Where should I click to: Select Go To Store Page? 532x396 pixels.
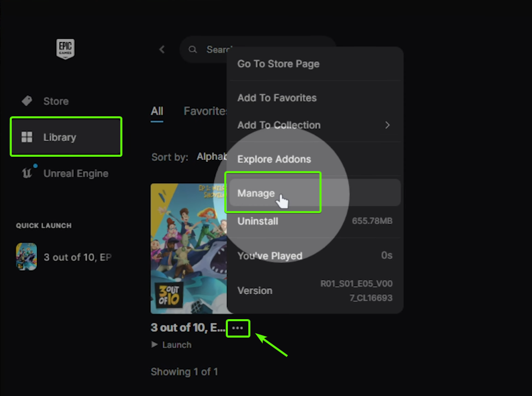coord(278,64)
